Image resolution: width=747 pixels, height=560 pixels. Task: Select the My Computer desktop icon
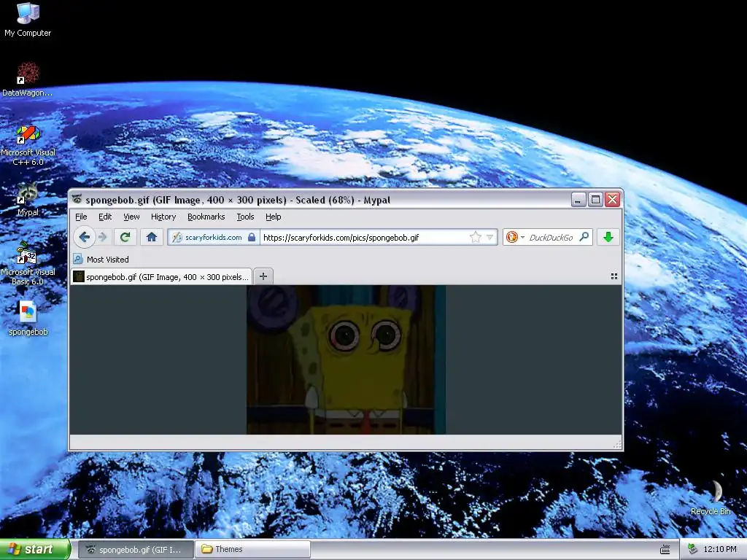click(x=28, y=20)
